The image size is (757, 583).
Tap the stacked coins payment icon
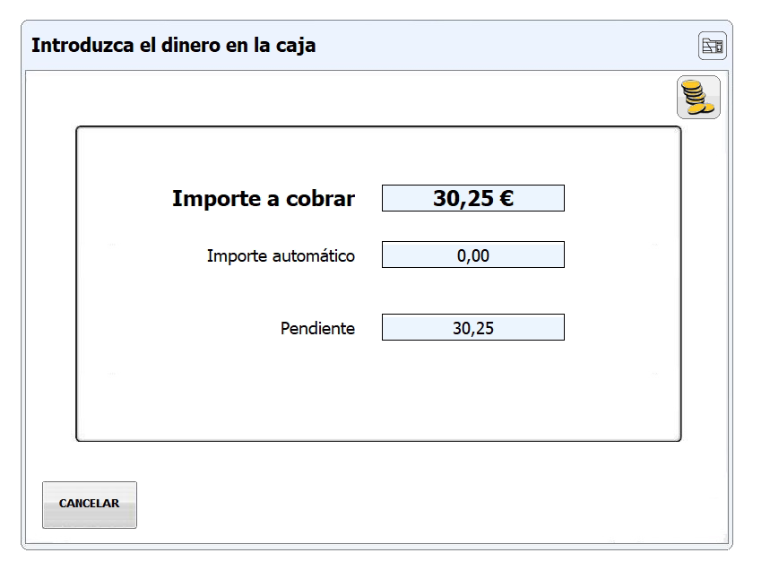pos(698,97)
